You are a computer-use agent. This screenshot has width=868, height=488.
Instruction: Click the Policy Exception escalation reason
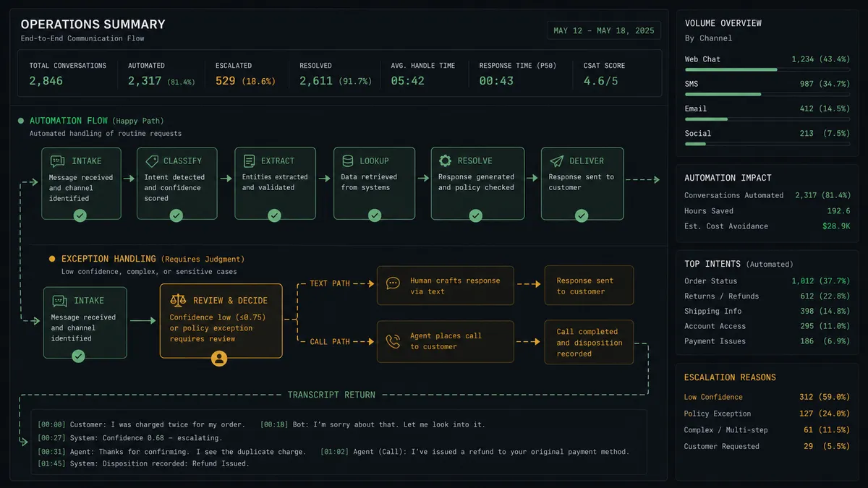[767, 414]
